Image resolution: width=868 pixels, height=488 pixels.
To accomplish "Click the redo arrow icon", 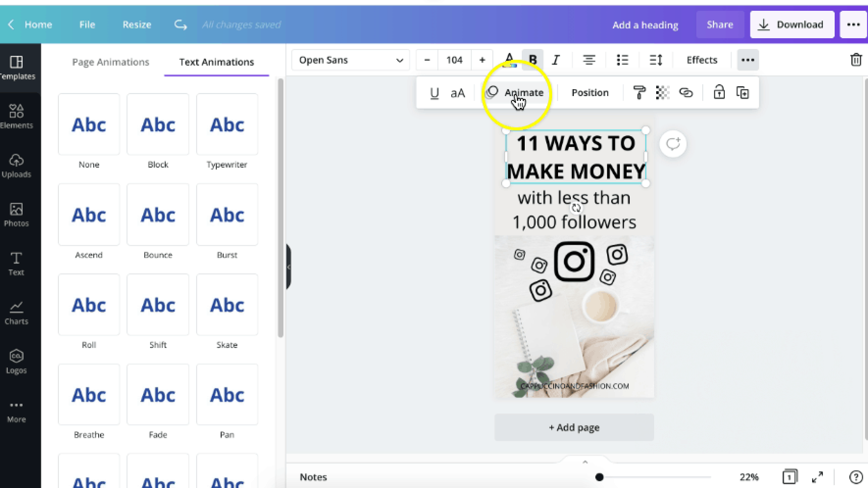I will 180,24.
